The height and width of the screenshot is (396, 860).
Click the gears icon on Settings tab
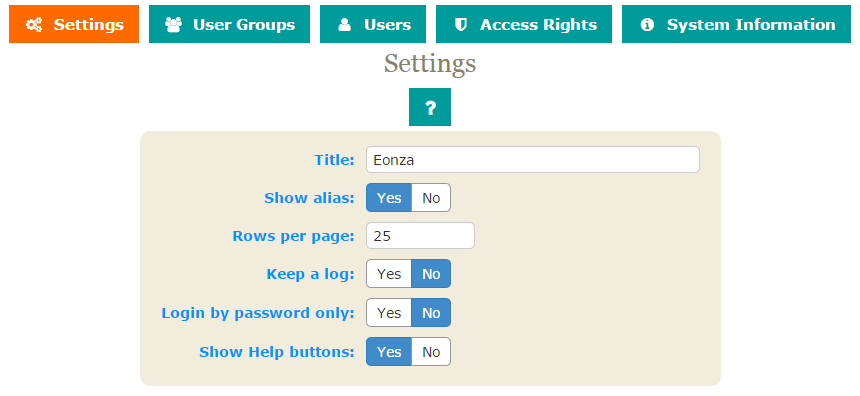tap(34, 25)
